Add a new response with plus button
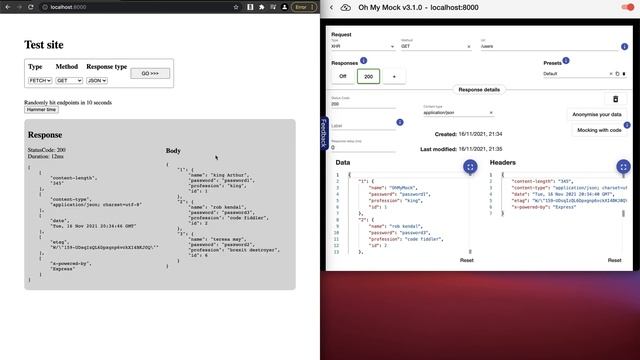The height and width of the screenshot is (360, 640). click(394, 76)
